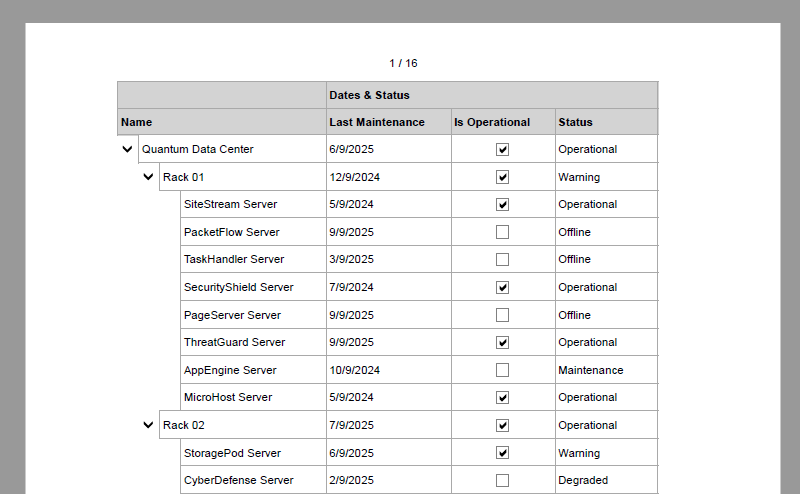This screenshot has width=800, height=494.
Task: Select the Rack 01 name cell
Action: (x=243, y=177)
